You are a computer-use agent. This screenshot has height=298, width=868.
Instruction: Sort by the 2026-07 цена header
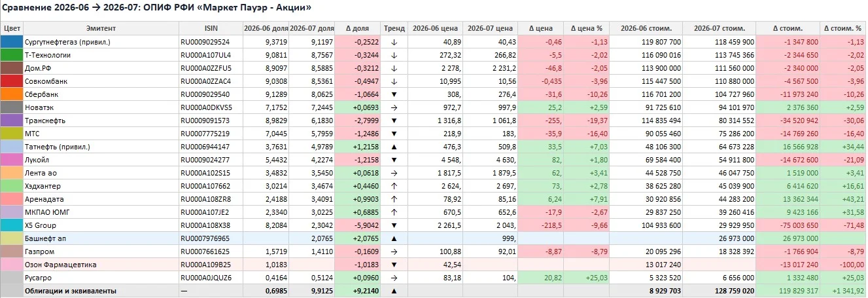pyautogui.click(x=491, y=28)
